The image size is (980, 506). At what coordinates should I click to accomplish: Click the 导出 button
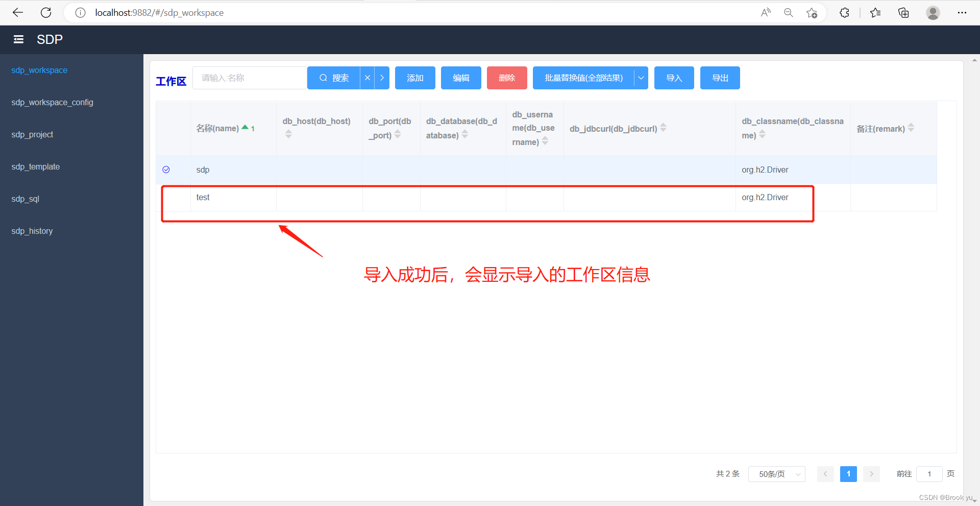tap(720, 78)
